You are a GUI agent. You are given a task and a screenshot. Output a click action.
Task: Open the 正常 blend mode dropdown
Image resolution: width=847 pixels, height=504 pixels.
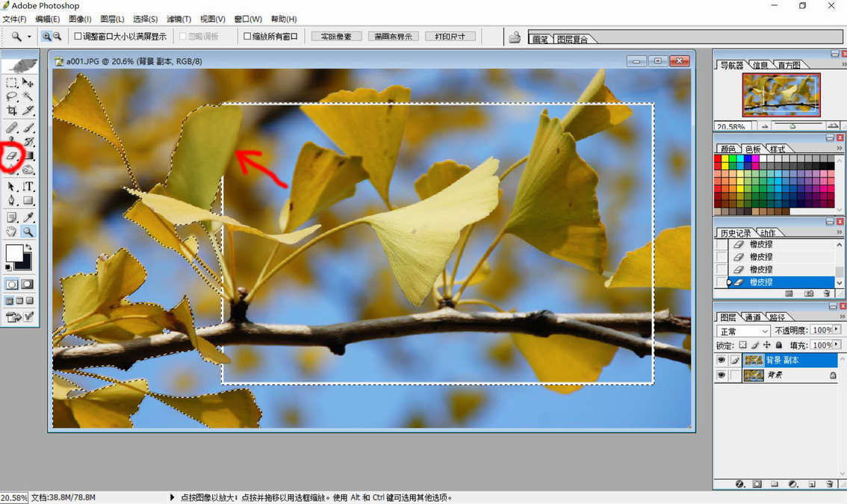pos(742,331)
